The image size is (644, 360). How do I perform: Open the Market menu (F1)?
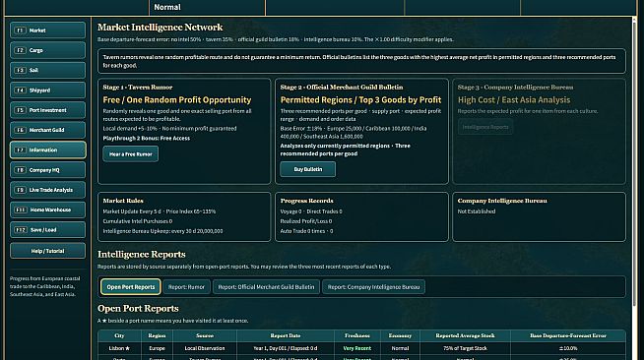(x=47, y=30)
